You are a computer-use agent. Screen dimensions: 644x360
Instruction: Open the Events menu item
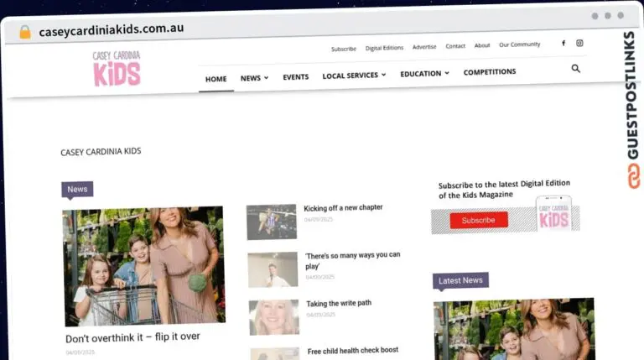pyautogui.click(x=295, y=76)
